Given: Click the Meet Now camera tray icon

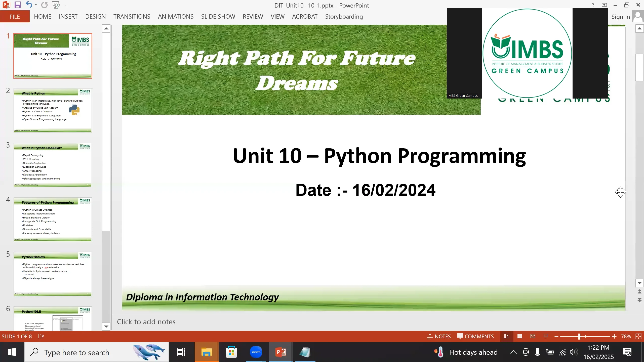Looking at the screenshot, I should click(526, 352).
